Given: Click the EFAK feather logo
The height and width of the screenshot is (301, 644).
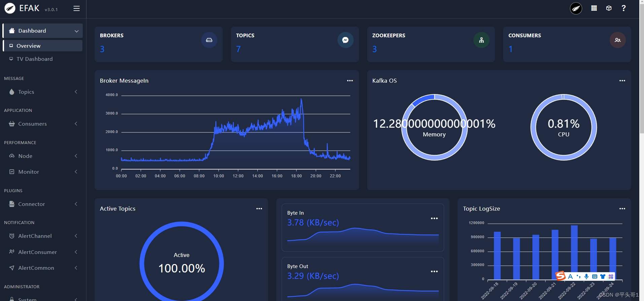Looking at the screenshot, I should coord(10,8).
